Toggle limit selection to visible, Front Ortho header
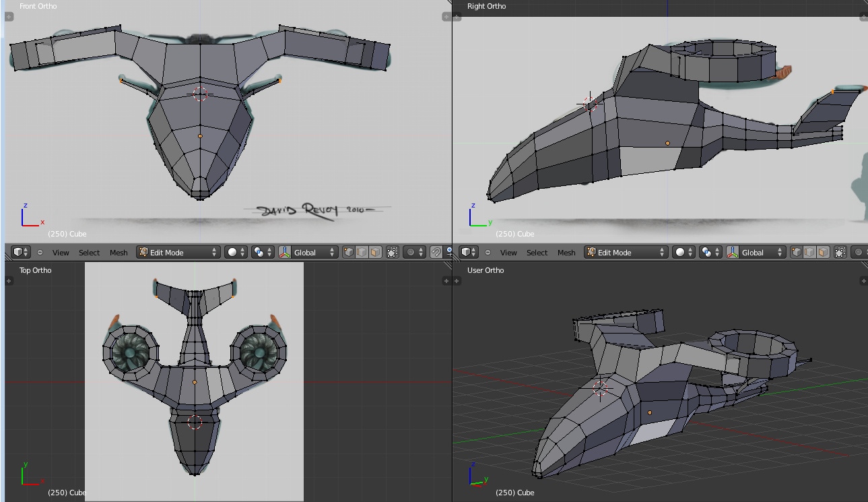The width and height of the screenshot is (868, 502). [x=393, y=252]
